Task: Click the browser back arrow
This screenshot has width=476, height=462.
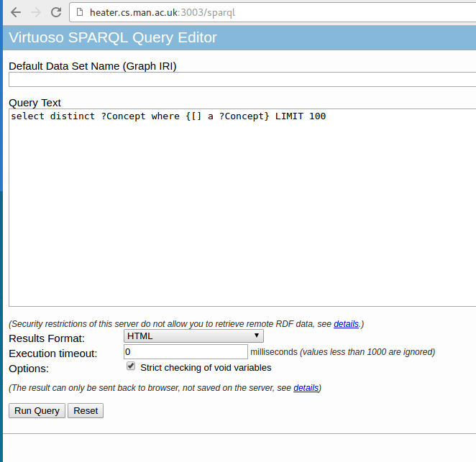Action: pyautogui.click(x=16, y=12)
